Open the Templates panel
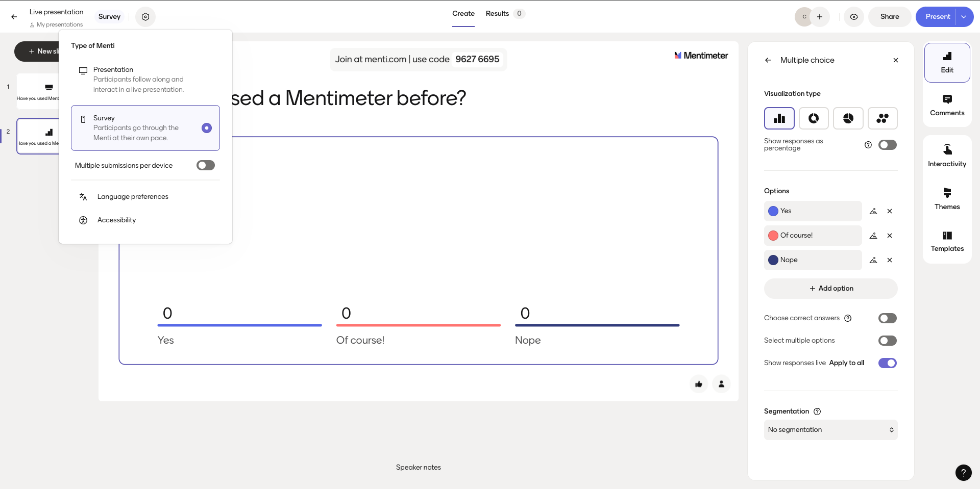This screenshot has height=489, width=980. (x=947, y=241)
